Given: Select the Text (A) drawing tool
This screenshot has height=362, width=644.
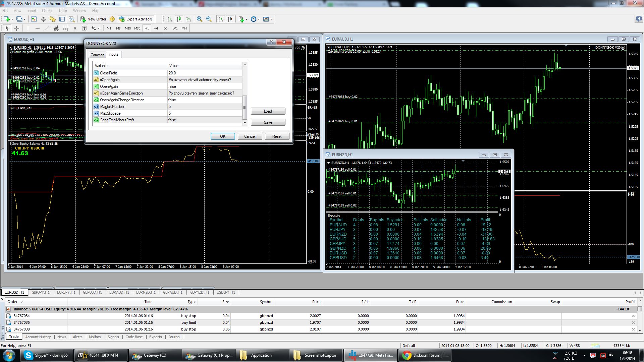Looking at the screenshot, I should 75,28.
